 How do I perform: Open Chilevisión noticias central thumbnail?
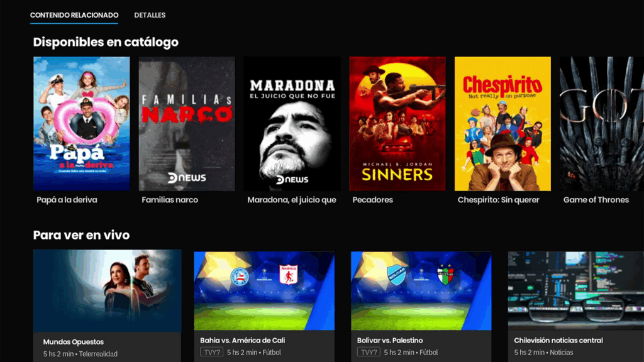pyautogui.click(x=576, y=290)
